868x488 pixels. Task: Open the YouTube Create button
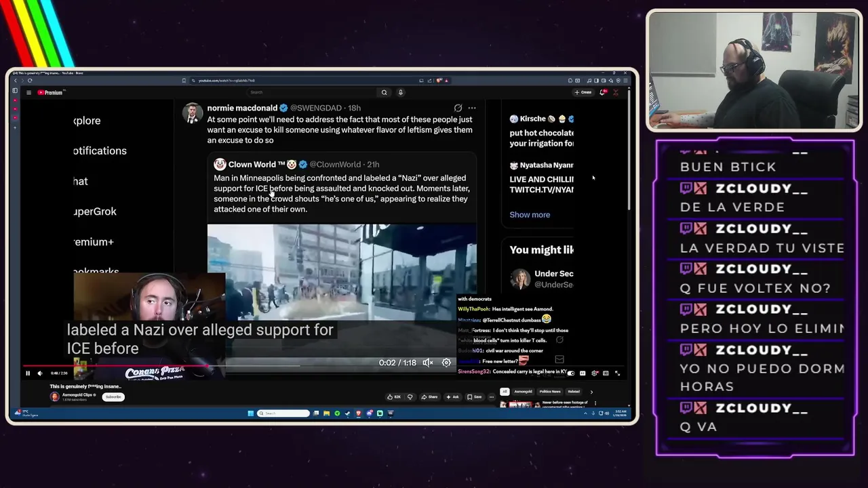click(x=583, y=92)
